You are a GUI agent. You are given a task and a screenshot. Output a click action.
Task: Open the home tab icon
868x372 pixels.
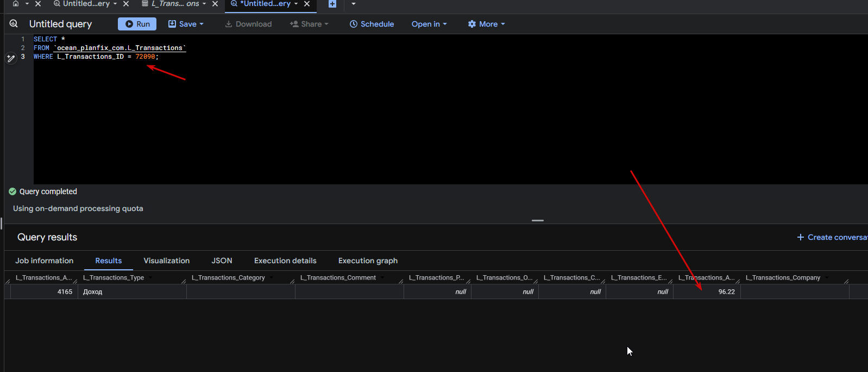[16, 4]
